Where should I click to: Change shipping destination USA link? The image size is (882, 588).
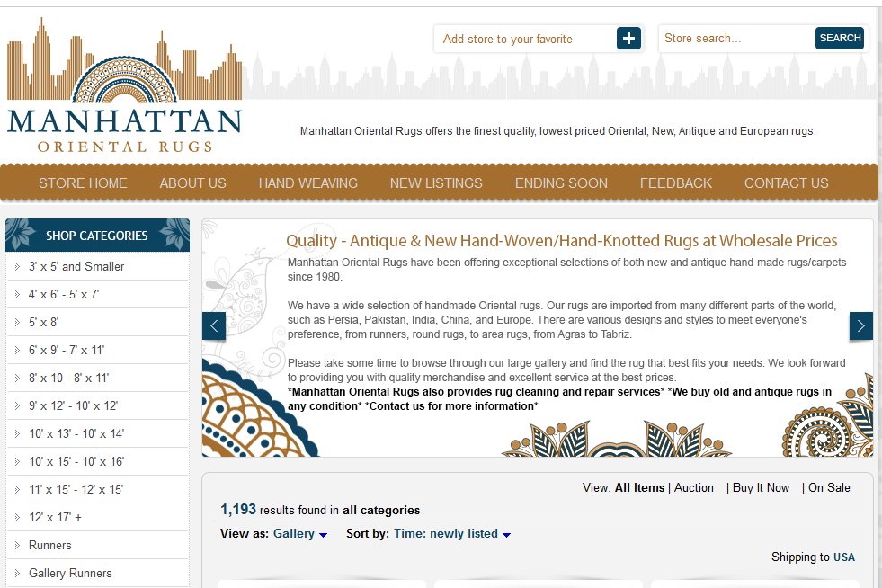[843, 557]
